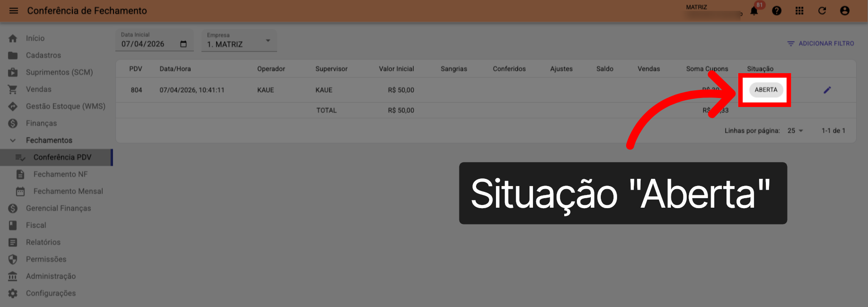Screen dimensions: 868x307
Task: Click ADICIONAR FILTRO button
Action: coord(821,44)
